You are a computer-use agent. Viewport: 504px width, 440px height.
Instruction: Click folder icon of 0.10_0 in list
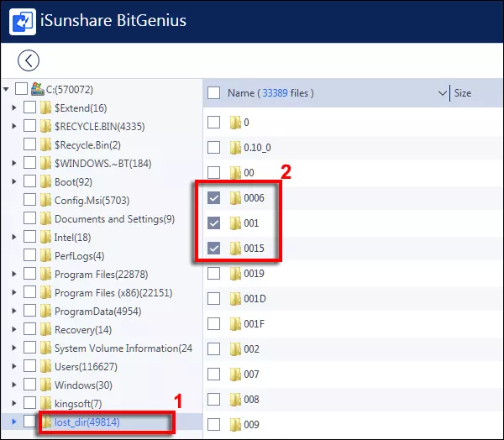pos(235,147)
